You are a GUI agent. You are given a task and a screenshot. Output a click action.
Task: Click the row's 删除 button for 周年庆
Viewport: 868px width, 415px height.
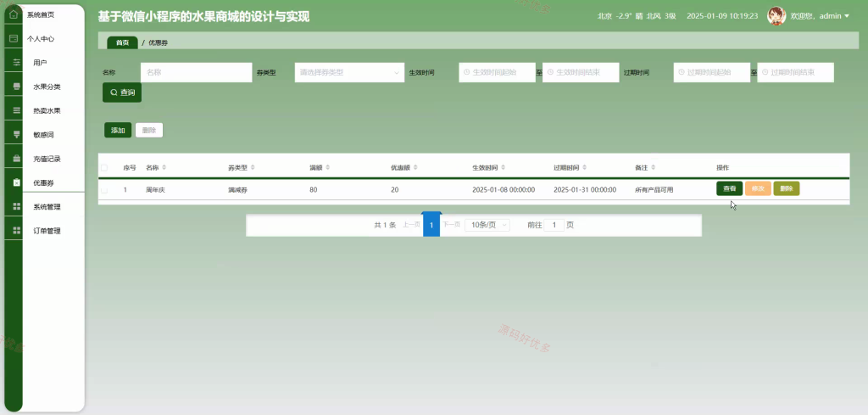[x=787, y=188]
